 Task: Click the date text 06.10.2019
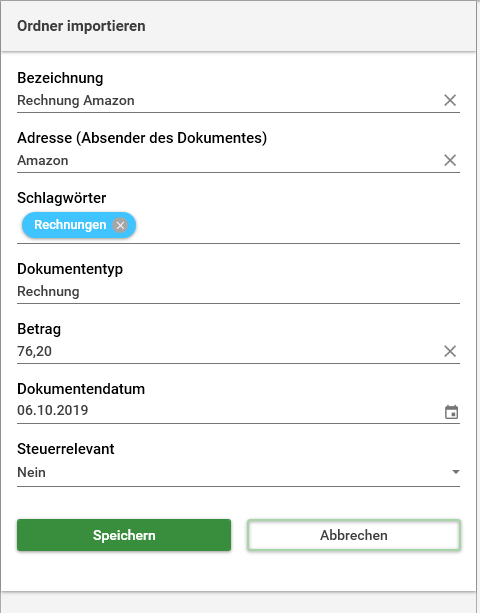(53, 410)
